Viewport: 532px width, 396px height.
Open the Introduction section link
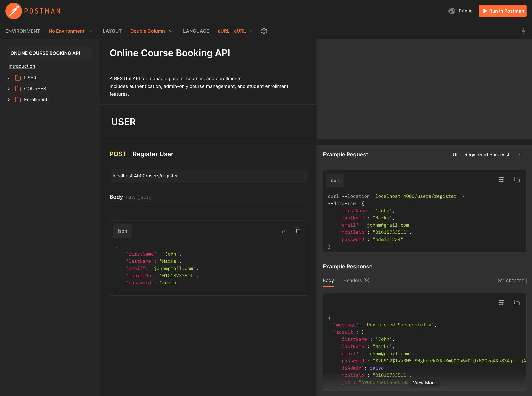[22, 66]
